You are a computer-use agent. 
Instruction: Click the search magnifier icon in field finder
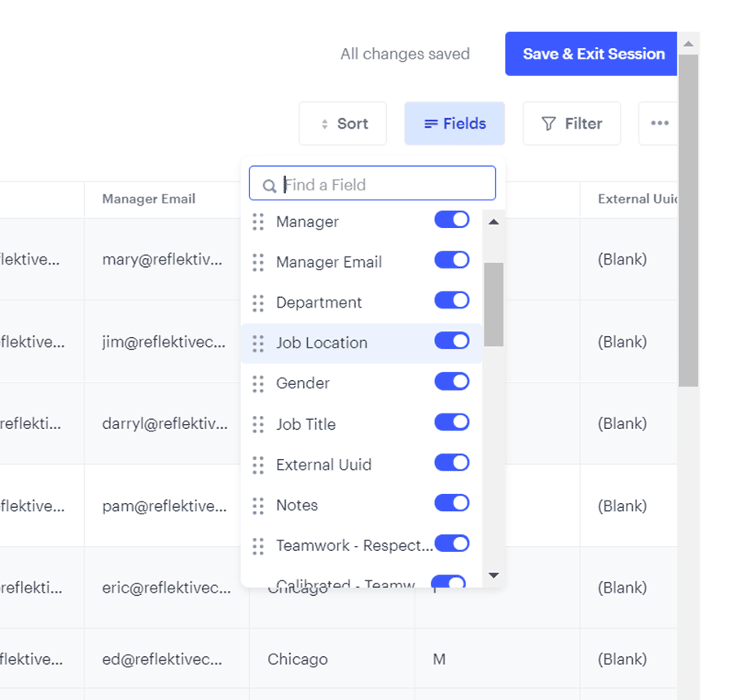[269, 186]
